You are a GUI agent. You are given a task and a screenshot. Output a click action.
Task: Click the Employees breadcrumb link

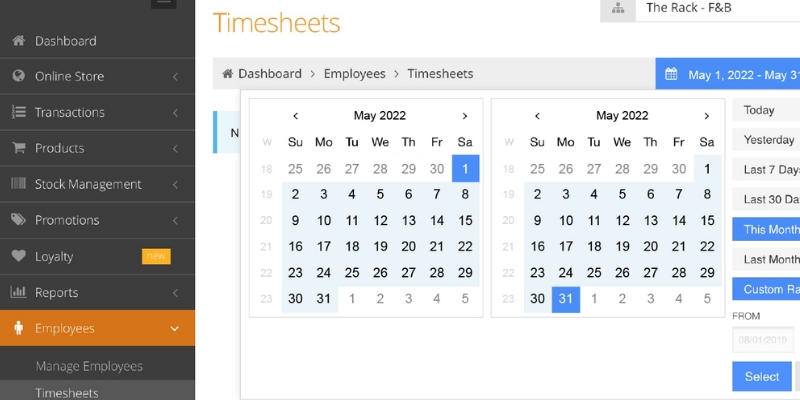click(354, 74)
